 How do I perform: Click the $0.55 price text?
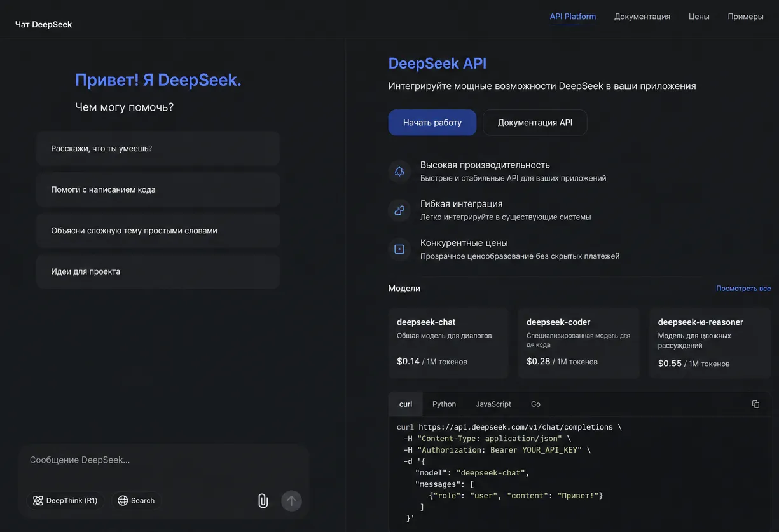click(670, 364)
